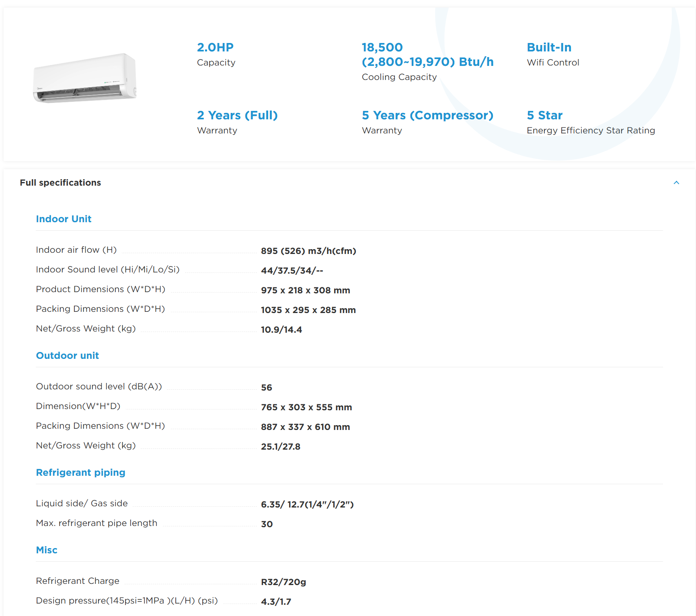Collapse the Full specifications chevron
The image size is (696, 616).
point(676,183)
